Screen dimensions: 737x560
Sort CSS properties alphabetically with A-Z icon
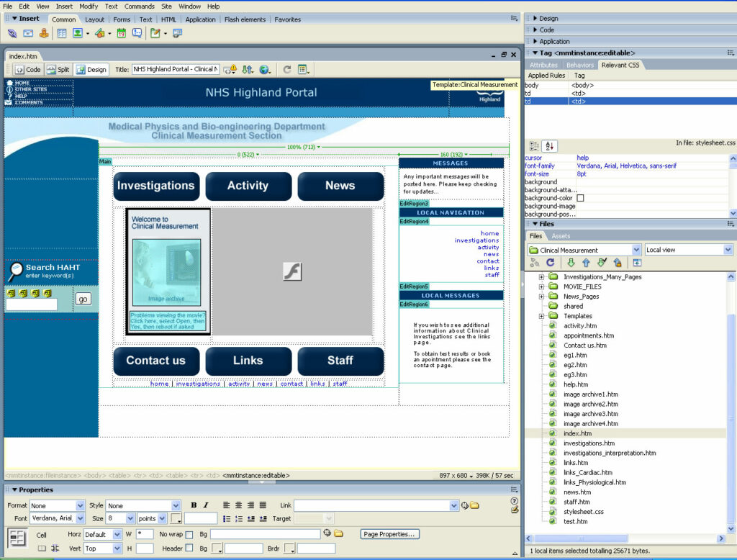tap(549, 146)
